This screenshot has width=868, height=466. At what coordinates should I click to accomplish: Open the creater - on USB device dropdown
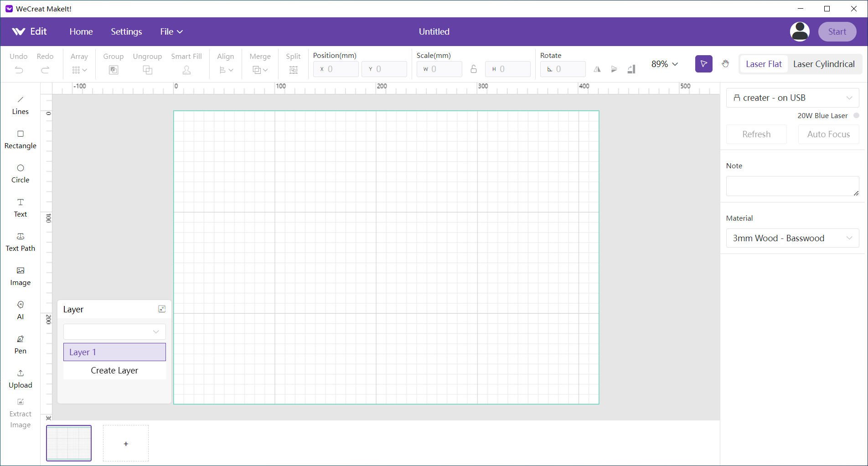[792, 98]
